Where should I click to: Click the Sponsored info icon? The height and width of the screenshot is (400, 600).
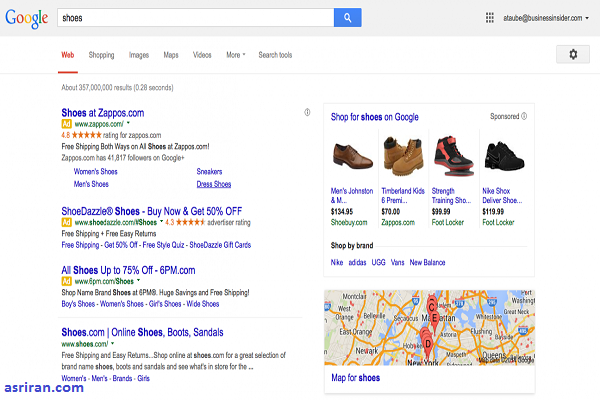[524, 116]
